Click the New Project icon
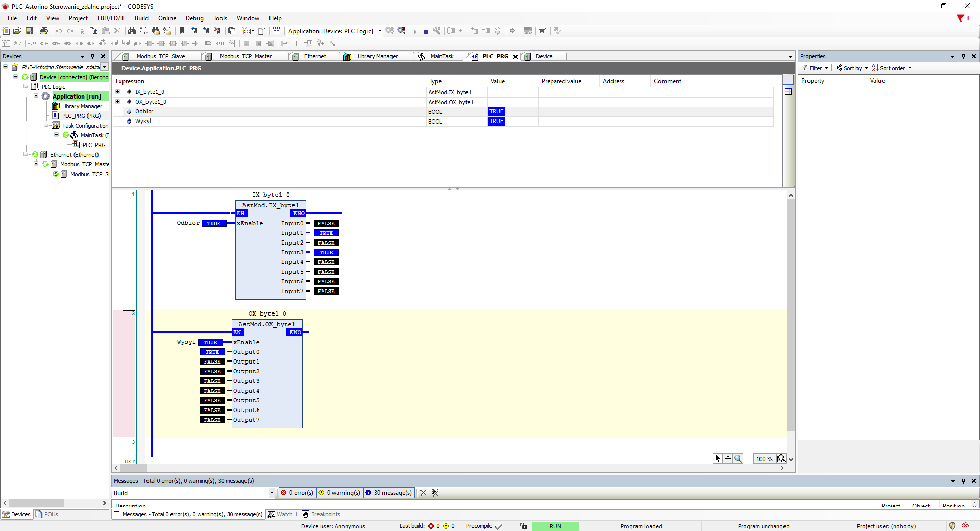980x531 pixels. click(x=6, y=31)
